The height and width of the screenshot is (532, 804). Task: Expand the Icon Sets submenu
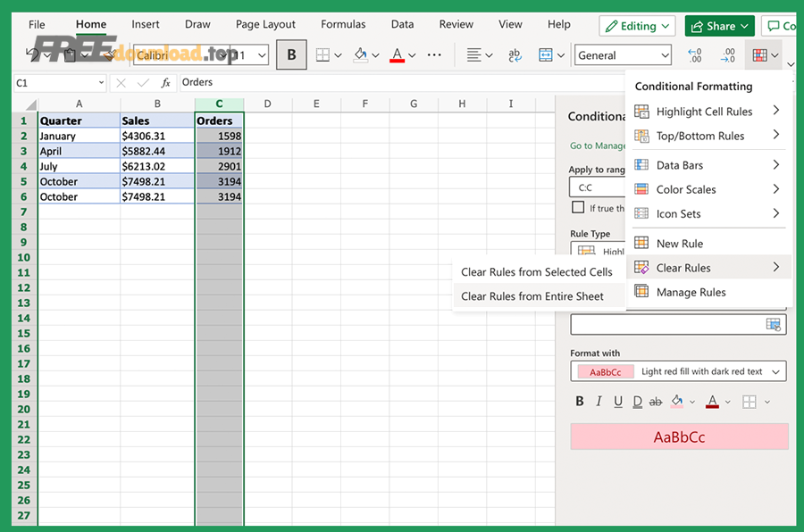coord(776,212)
